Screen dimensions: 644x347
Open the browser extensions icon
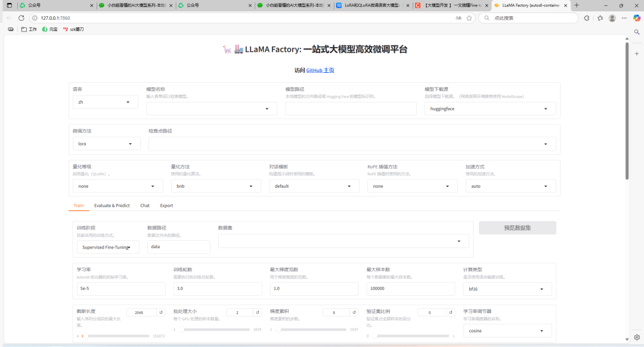point(587,18)
